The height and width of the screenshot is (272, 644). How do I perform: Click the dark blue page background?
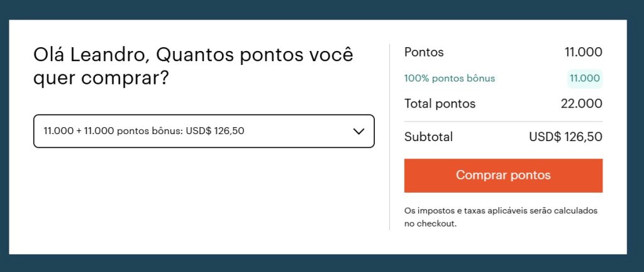(x=314, y=9)
